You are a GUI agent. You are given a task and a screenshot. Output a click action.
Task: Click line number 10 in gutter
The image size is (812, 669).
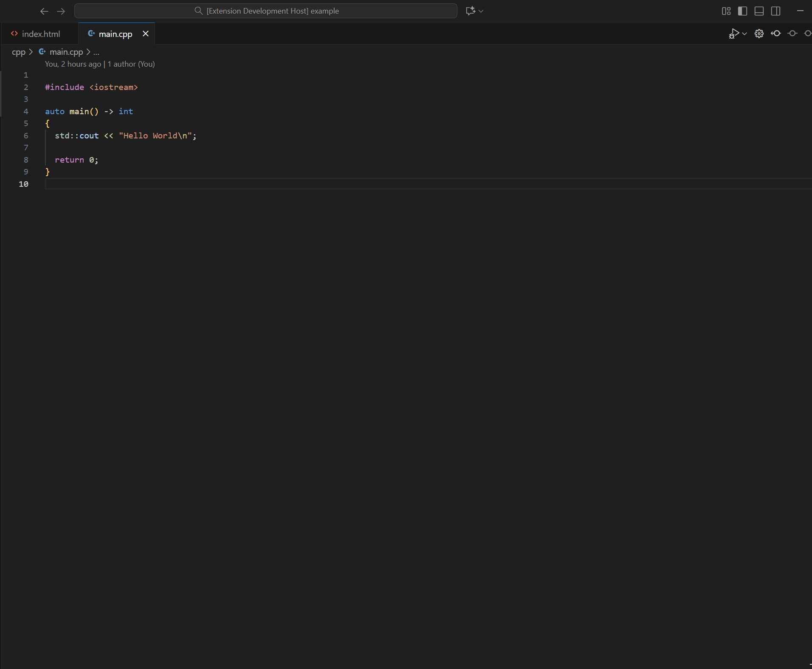(x=24, y=184)
